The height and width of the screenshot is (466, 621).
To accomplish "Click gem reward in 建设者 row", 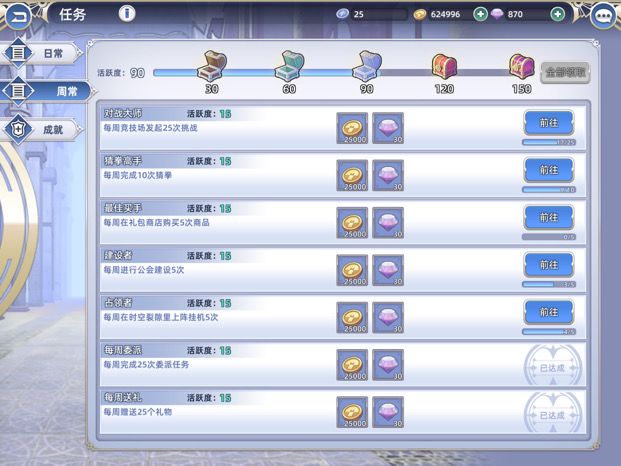I will pos(388,270).
